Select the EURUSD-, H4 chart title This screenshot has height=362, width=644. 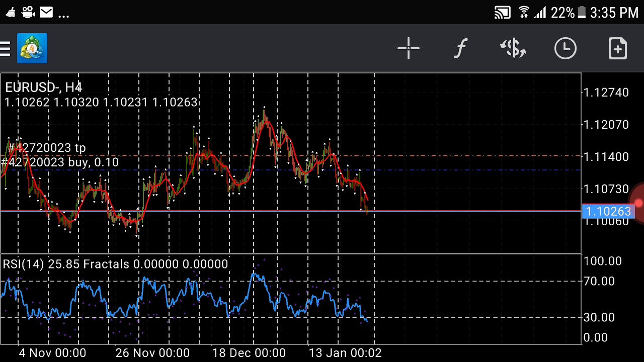tap(43, 87)
